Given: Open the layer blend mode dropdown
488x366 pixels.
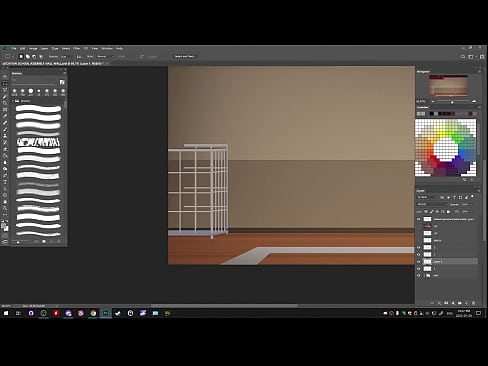Looking at the screenshot, I should coord(432,204).
